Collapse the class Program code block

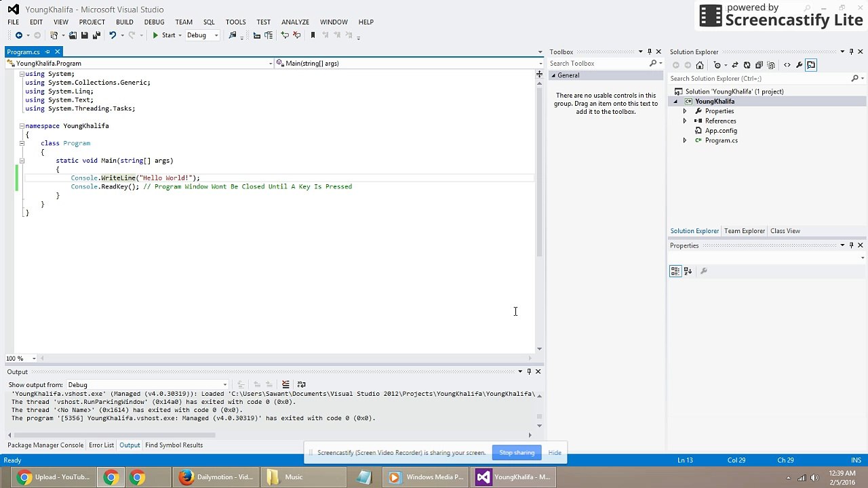[x=22, y=143]
